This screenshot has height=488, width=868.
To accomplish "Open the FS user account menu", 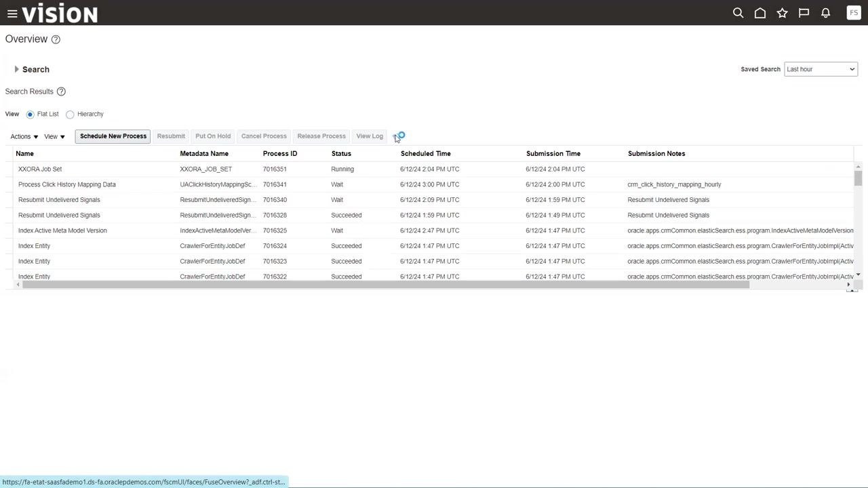I will [x=854, y=13].
